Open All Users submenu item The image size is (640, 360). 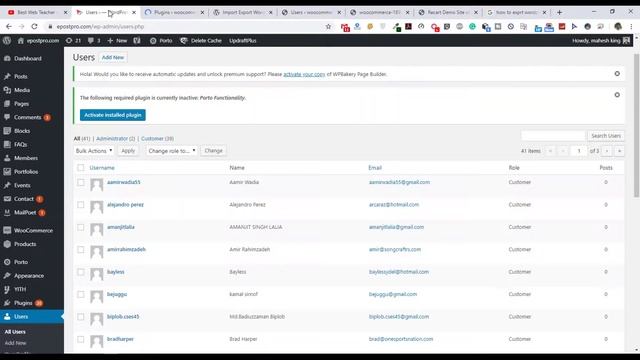click(15, 332)
